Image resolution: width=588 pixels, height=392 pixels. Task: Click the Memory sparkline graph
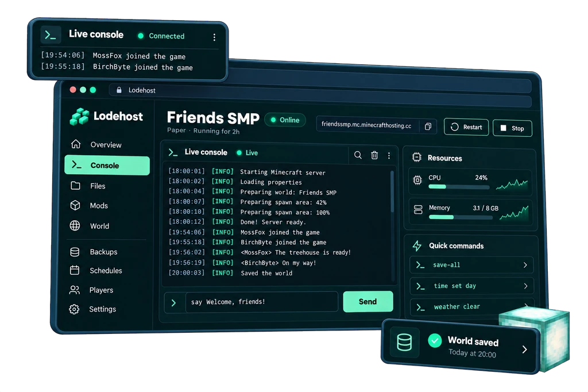tap(514, 213)
